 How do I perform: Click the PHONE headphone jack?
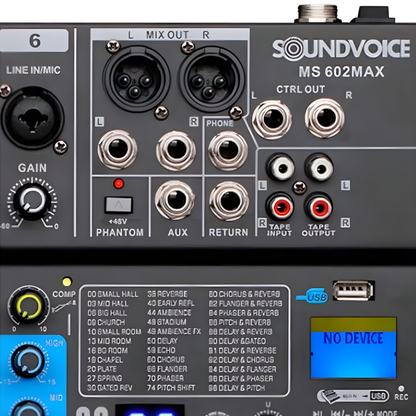(x=228, y=150)
